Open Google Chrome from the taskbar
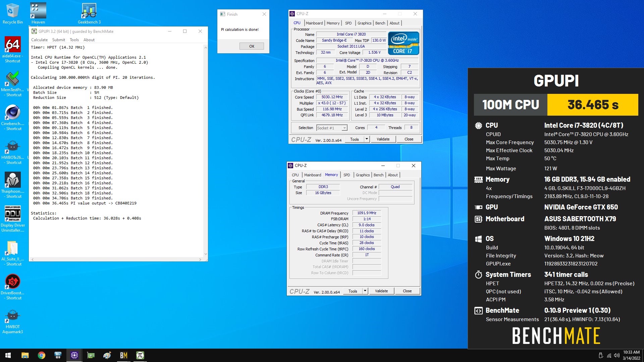This screenshot has height=362, width=644. 42,355
